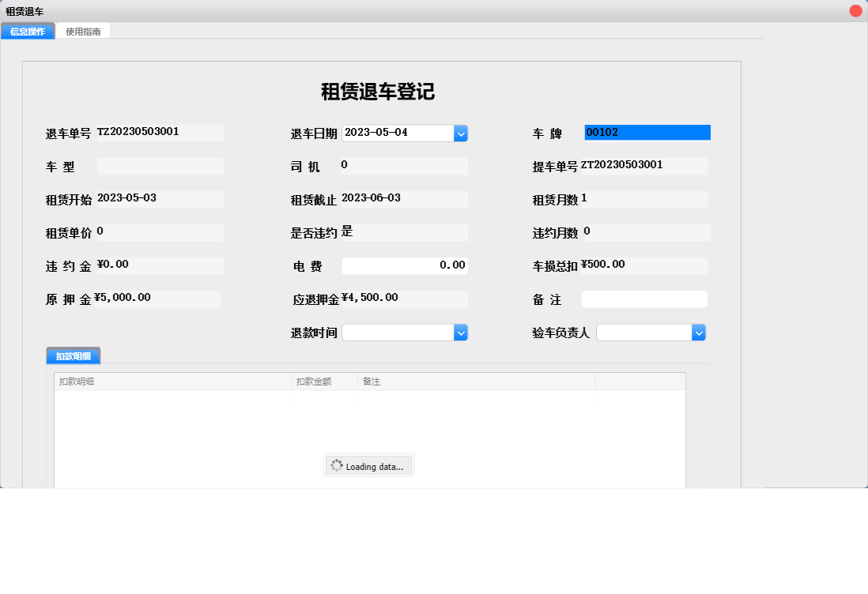This screenshot has width=868, height=594.
Task: Click the loading data spinner icon
Action: pyautogui.click(x=336, y=465)
